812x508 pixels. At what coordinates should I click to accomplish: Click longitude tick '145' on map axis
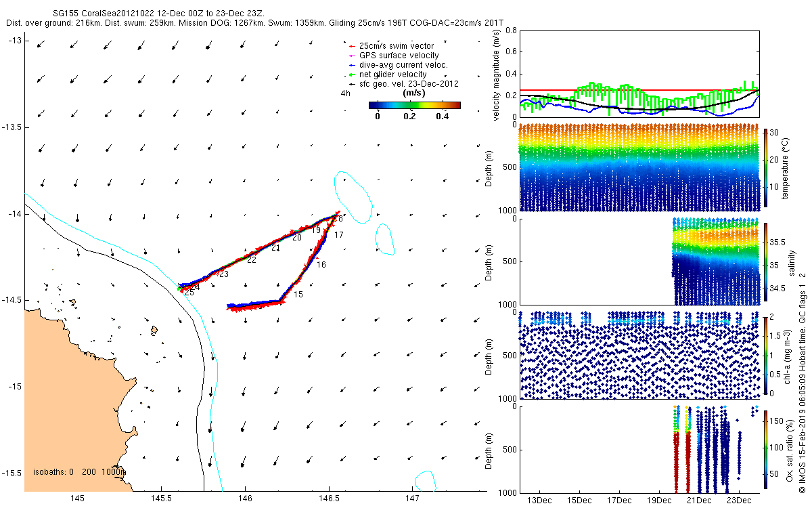[x=78, y=499]
